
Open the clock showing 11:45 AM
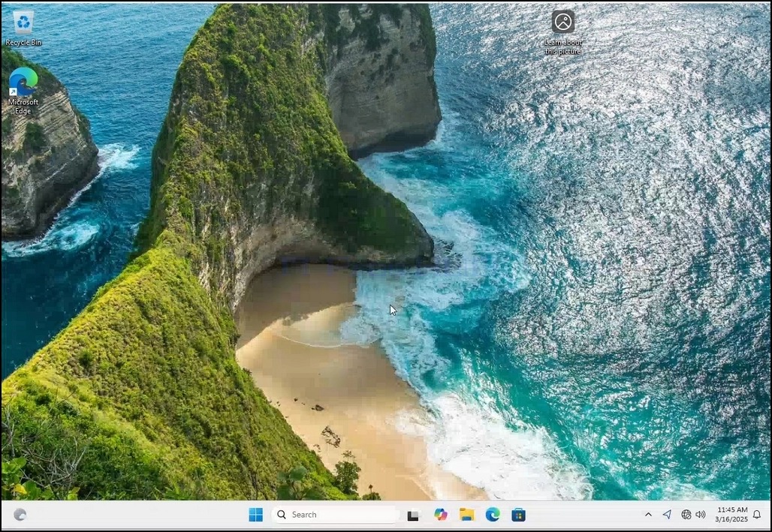[x=732, y=509]
